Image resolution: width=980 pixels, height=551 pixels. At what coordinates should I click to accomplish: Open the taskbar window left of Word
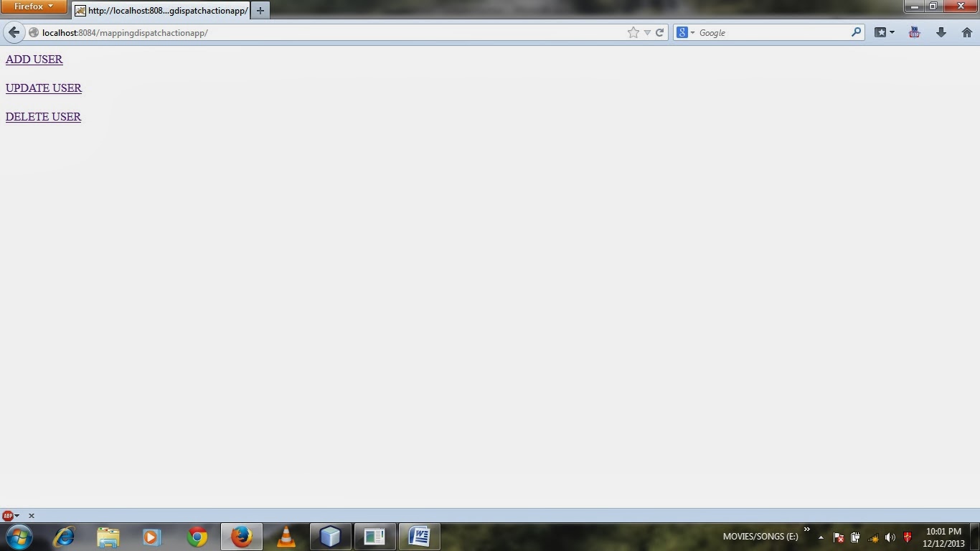click(374, 537)
